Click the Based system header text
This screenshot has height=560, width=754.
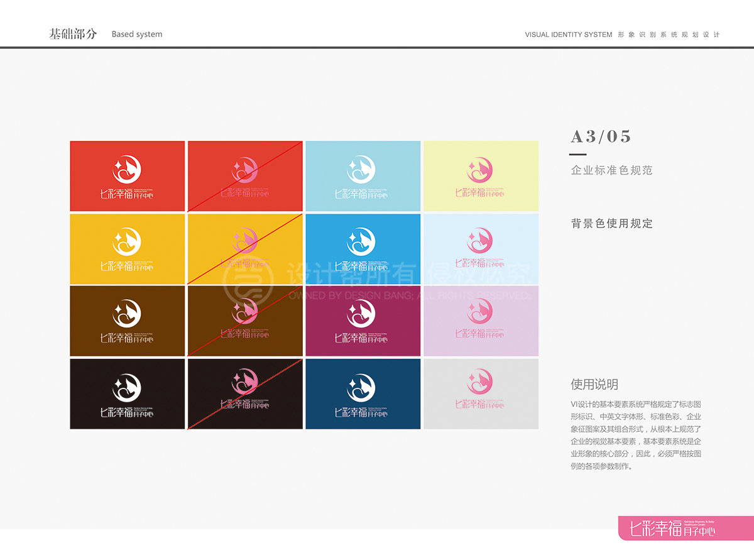[x=137, y=35]
